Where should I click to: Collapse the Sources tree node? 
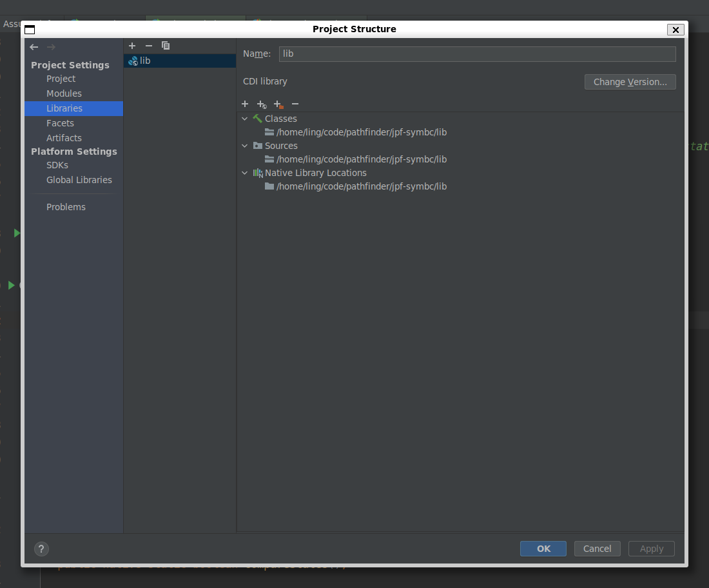tap(245, 146)
